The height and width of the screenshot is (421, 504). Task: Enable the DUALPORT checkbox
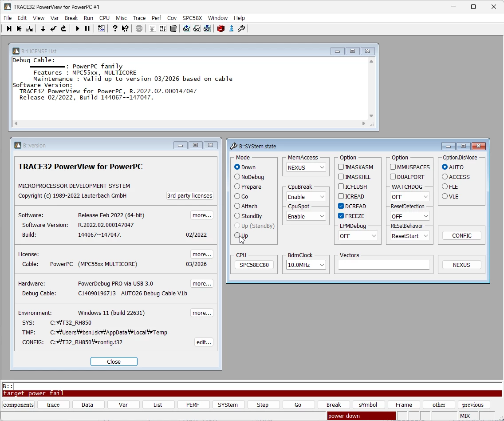coord(393,177)
